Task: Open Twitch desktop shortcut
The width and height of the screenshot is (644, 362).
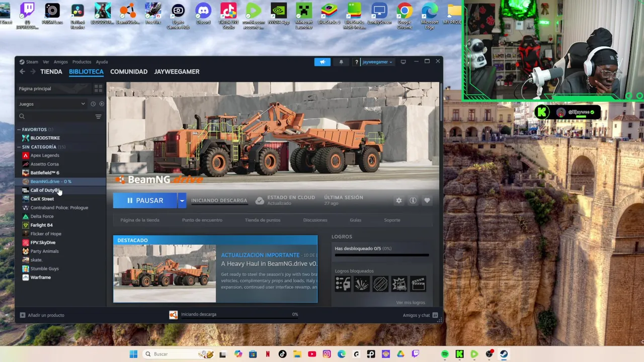Action: pyautogui.click(x=27, y=17)
